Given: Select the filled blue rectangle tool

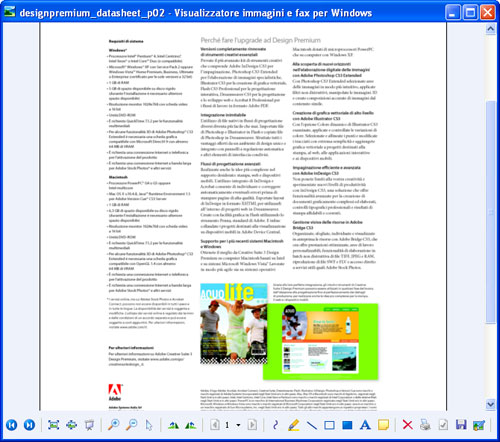Looking at the screenshot, I should 347,425.
